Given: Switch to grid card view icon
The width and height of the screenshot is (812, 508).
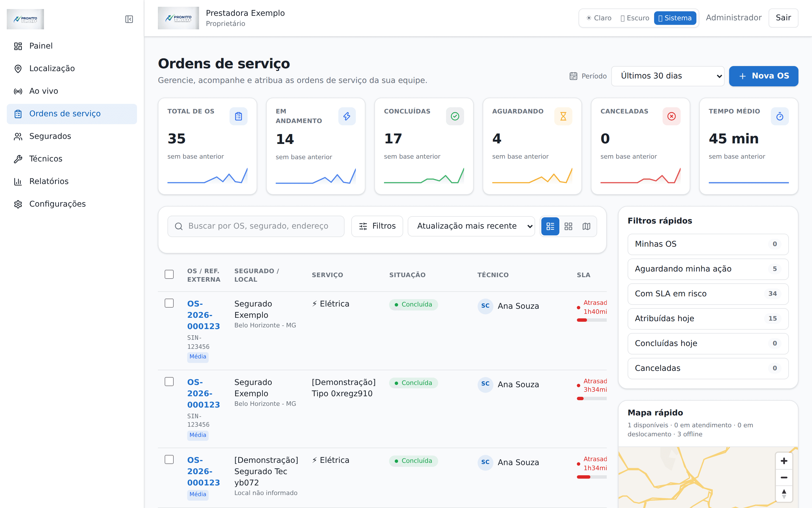Looking at the screenshot, I should [x=568, y=226].
